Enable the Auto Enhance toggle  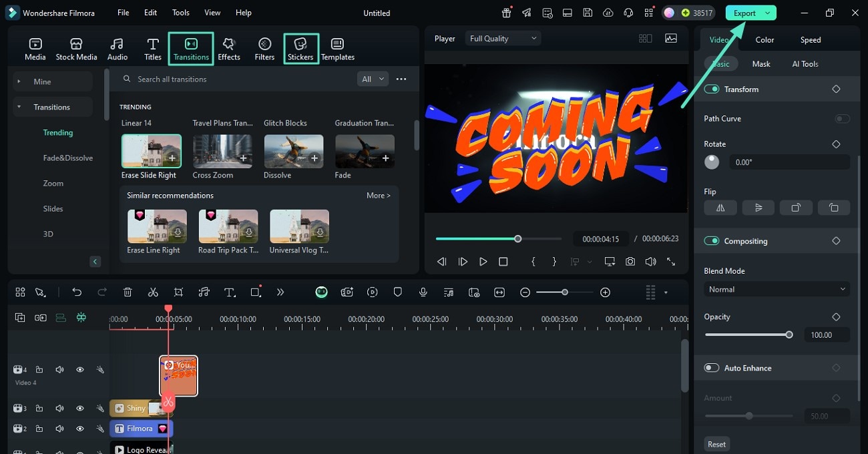point(712,368)
